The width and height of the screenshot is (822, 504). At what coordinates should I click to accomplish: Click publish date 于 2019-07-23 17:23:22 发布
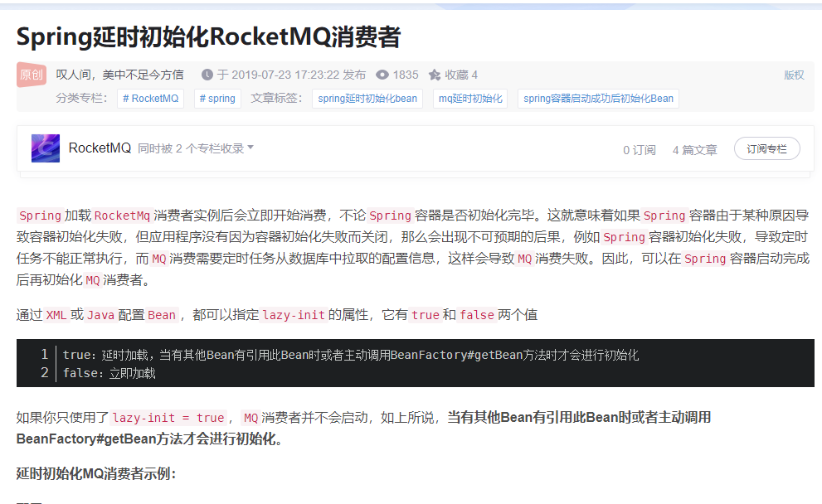291,75
